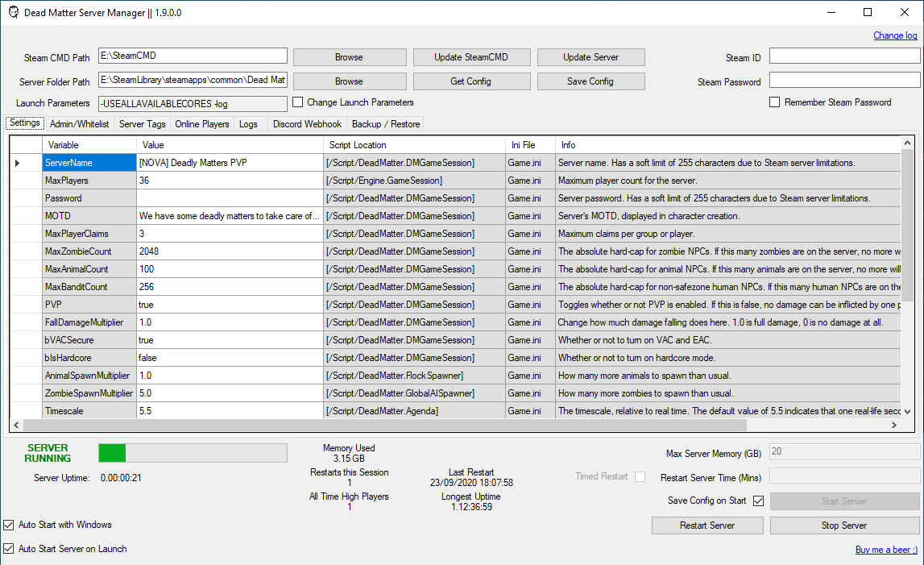Click Restart Server
The width and height of the screenshot is (924, 565).
coord(706,525)
